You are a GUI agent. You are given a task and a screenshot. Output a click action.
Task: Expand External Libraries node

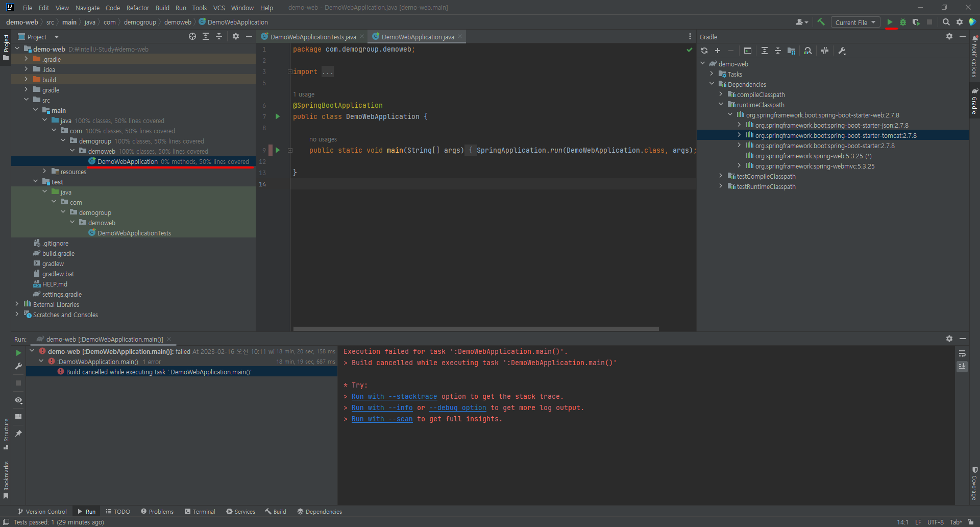pyautogui.click(x=17, y=304)
